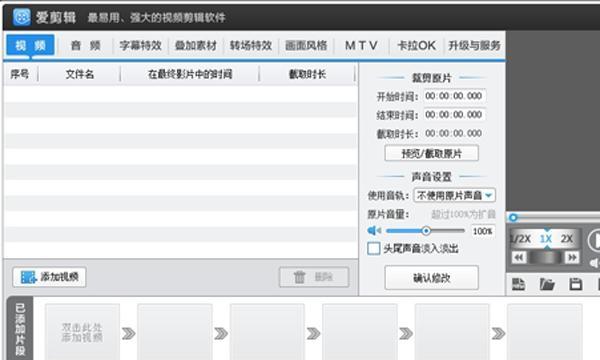This screenshot has width=600, height=360.
Task: Click the 文件名 column header
Action: [x=80, y=74]
